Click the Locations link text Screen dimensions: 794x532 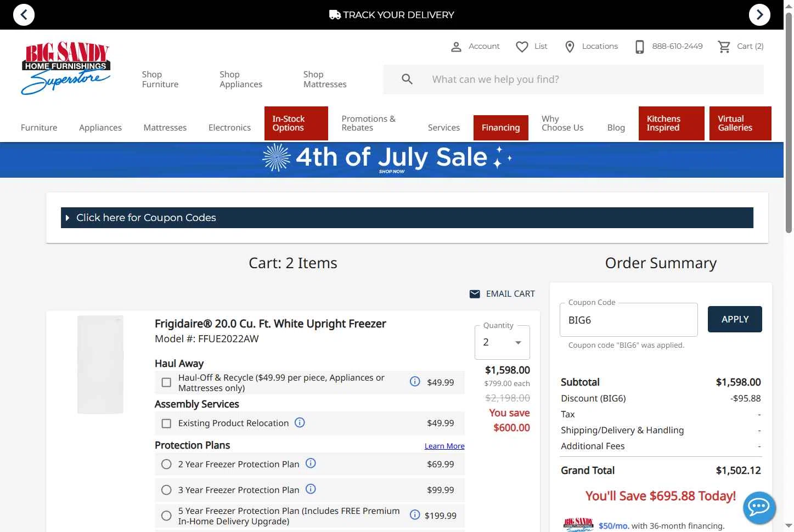point(600,46)
